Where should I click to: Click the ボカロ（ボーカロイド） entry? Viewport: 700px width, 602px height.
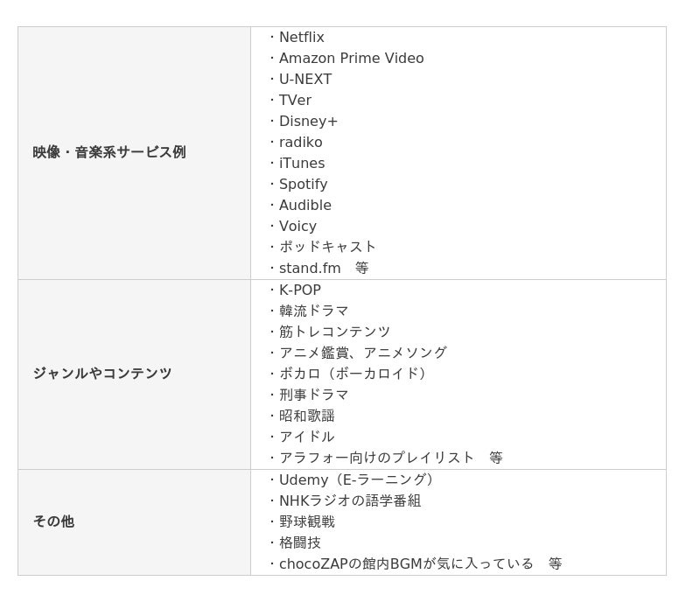coord(355,374)
